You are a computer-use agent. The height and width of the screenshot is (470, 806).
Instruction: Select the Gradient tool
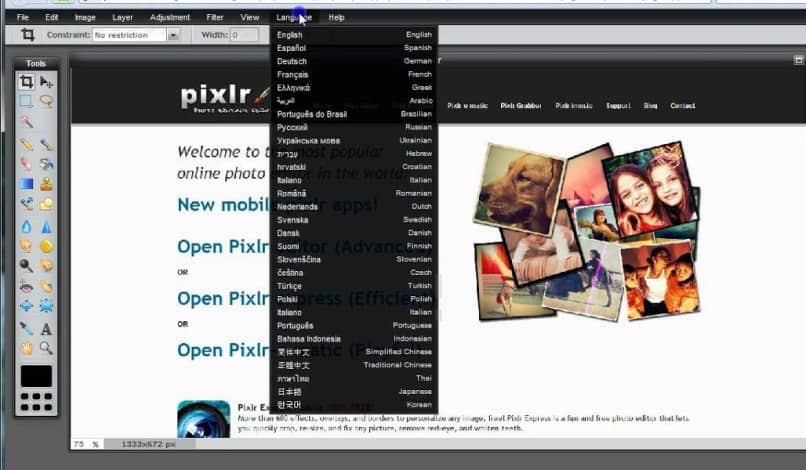point(26,184)
